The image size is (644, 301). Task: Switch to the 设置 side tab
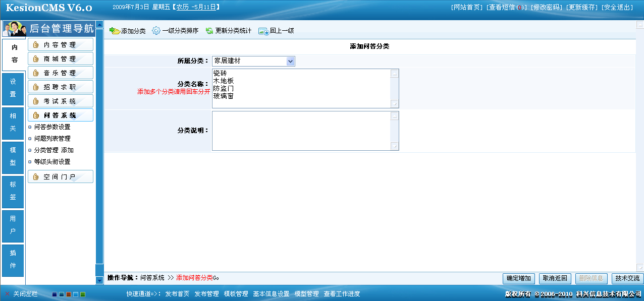13,88
